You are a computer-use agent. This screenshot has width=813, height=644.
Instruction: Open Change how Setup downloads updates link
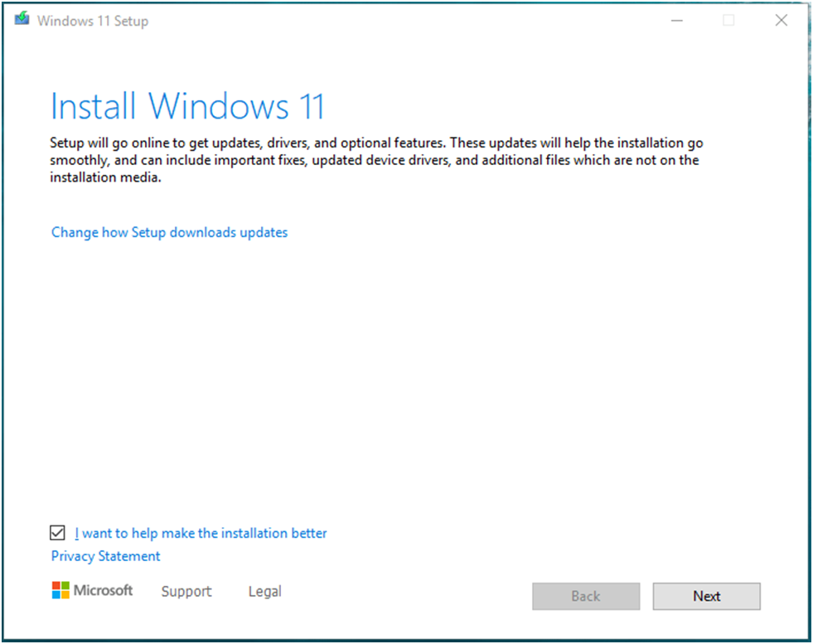coord(169,232)
